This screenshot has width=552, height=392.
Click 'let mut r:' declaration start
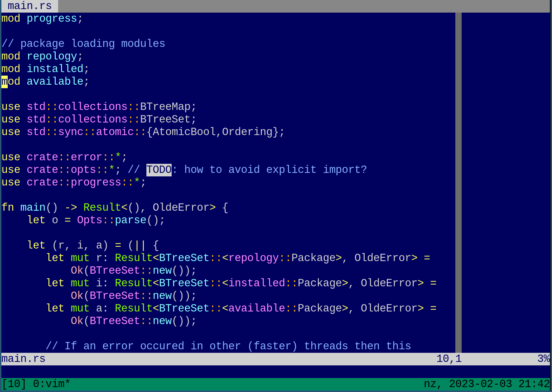point(77,258)
